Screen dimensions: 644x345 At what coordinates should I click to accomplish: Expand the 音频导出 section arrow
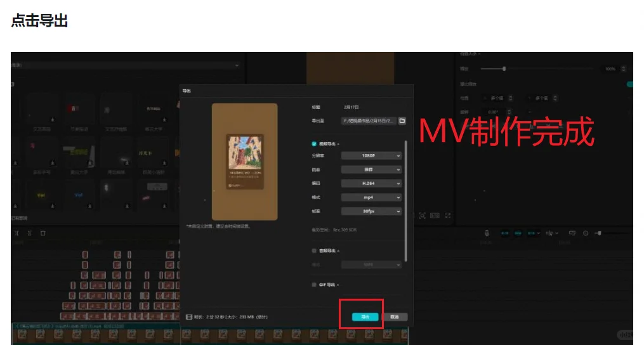(x=338, y=251)
